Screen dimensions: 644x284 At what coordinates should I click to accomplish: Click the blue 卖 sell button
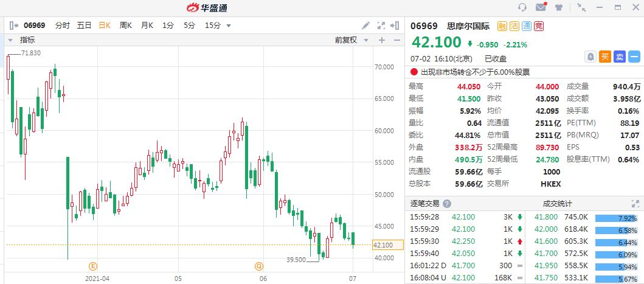pos(619,57)
